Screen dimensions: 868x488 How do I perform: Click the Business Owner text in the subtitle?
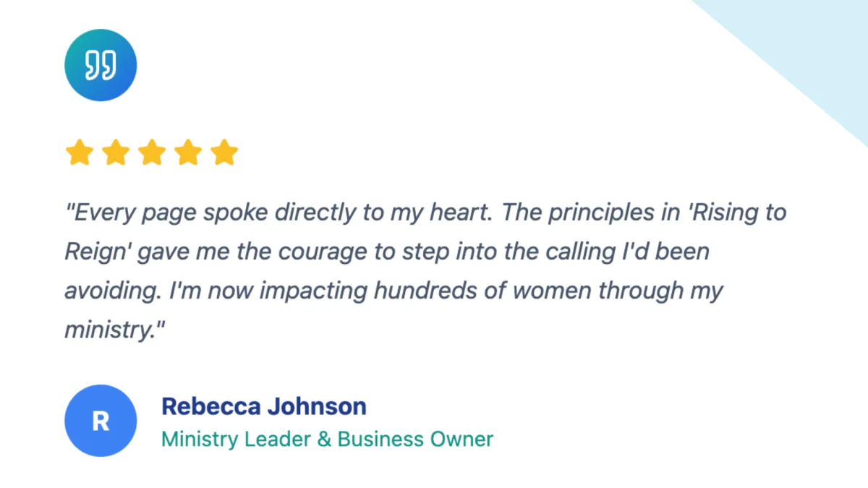415,439
